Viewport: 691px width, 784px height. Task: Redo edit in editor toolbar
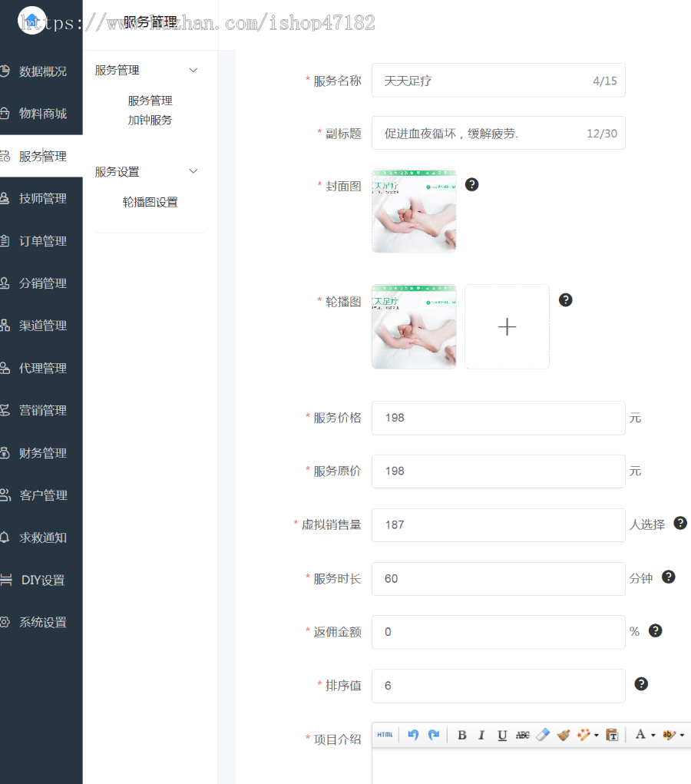pyautogui.click(x=434, y=735)
